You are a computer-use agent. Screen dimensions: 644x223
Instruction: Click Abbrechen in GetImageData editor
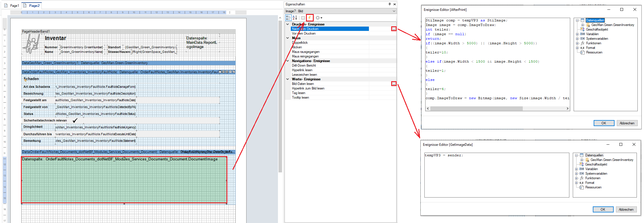pyautogui.click(x=626, y=210)
